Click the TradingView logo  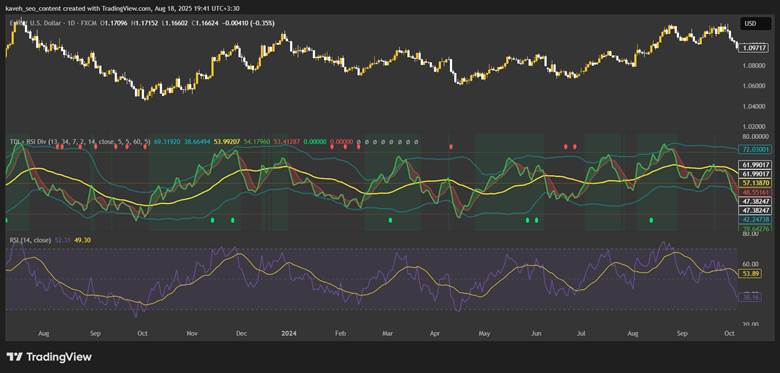pyautogui.click(x=49, y=357)
